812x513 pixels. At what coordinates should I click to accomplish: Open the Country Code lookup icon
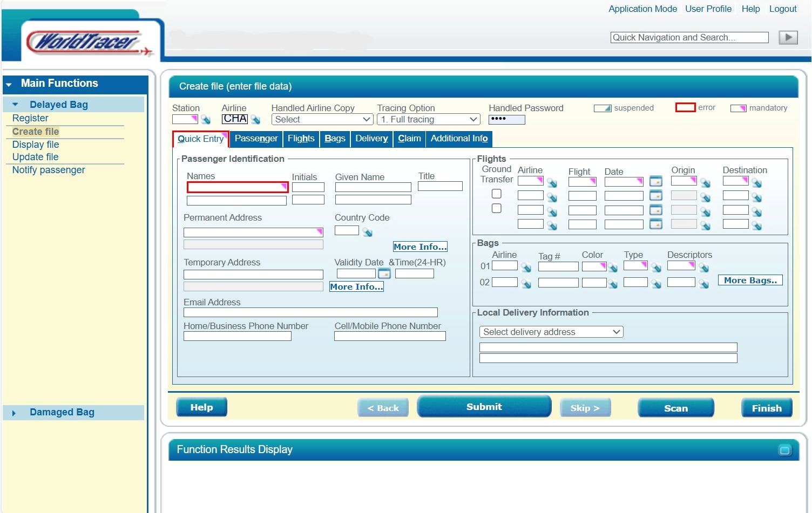(x=368, y=232)
